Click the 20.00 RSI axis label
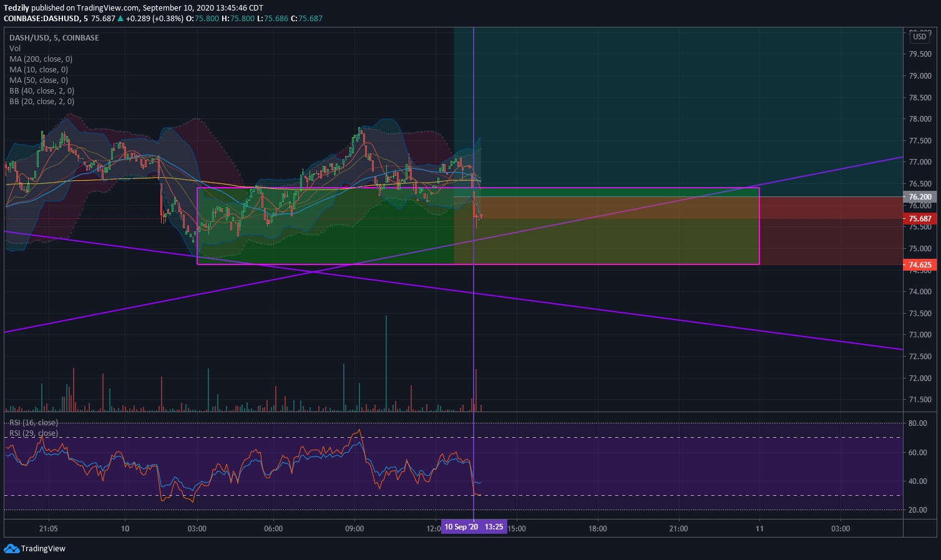 click(x=918, y=510)
